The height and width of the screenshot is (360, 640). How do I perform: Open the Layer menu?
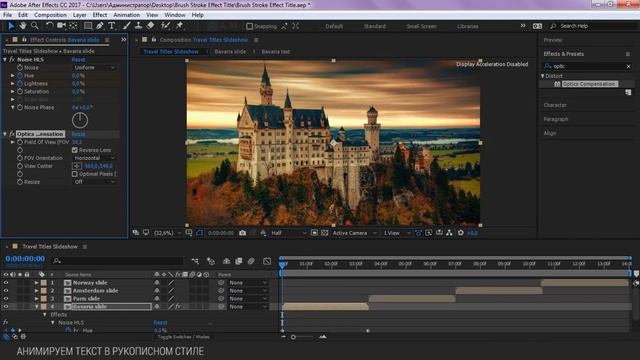click(80, 15)
